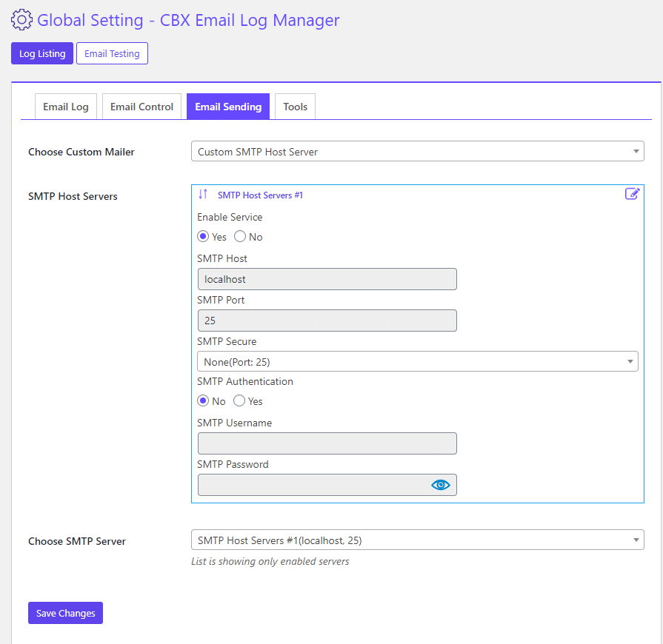Open the Email Control tab

[x=141, y=107]
